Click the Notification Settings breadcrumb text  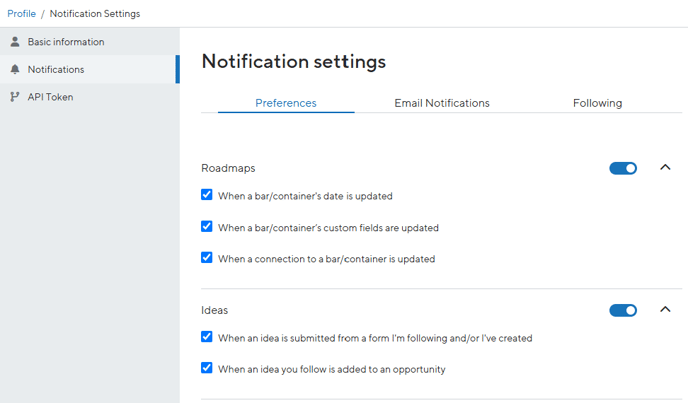[x=95, y=14]
